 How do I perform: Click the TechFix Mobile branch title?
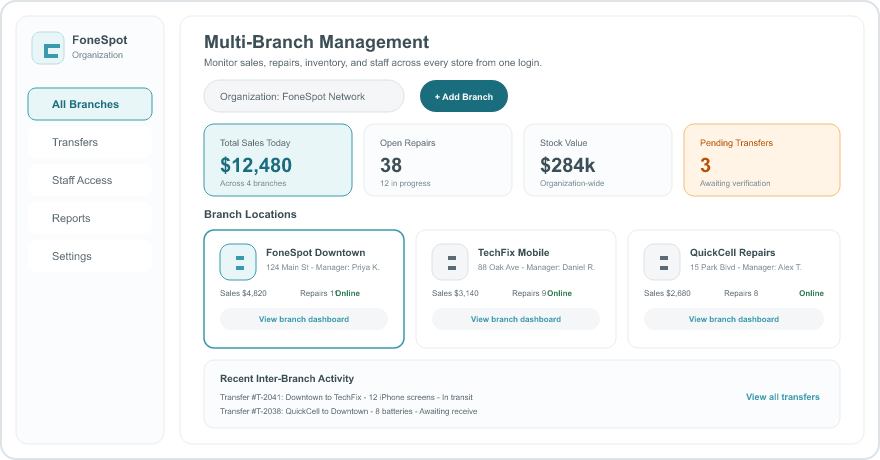(x=514, y=253)
